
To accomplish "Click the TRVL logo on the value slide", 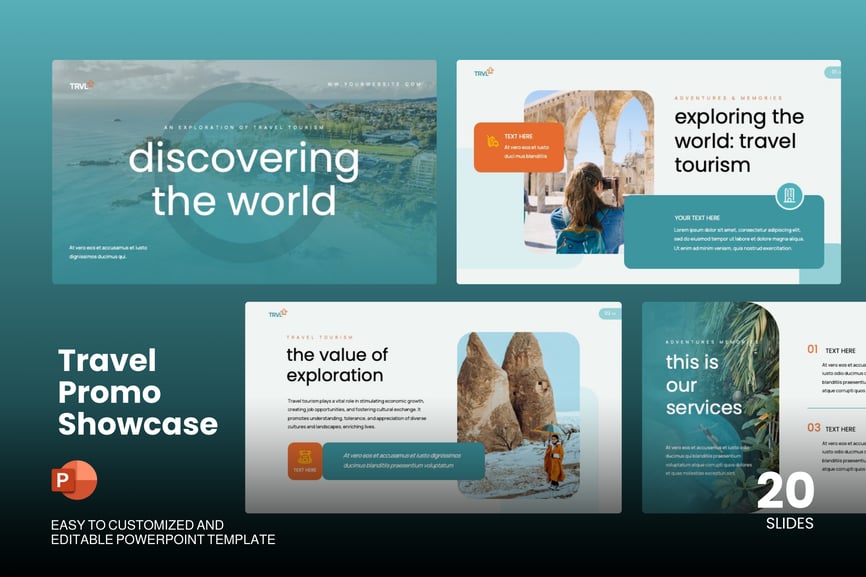I will point(277,313).
